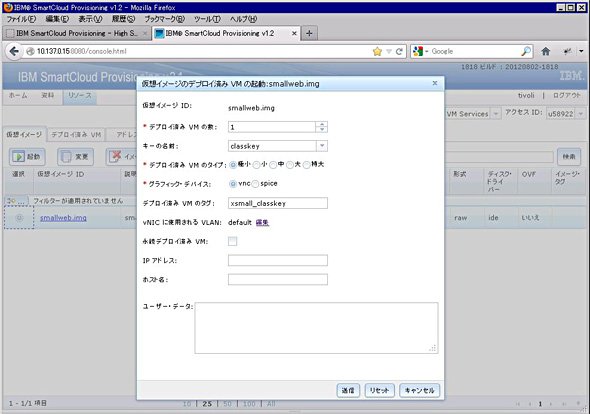Open the VM Services dropdown arrow

(x=496, y=113)
